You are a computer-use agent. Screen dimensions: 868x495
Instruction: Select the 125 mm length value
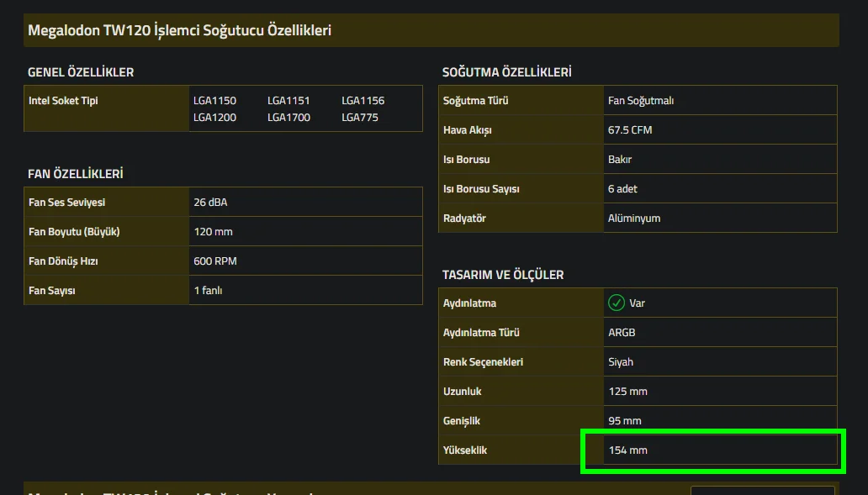627,391
